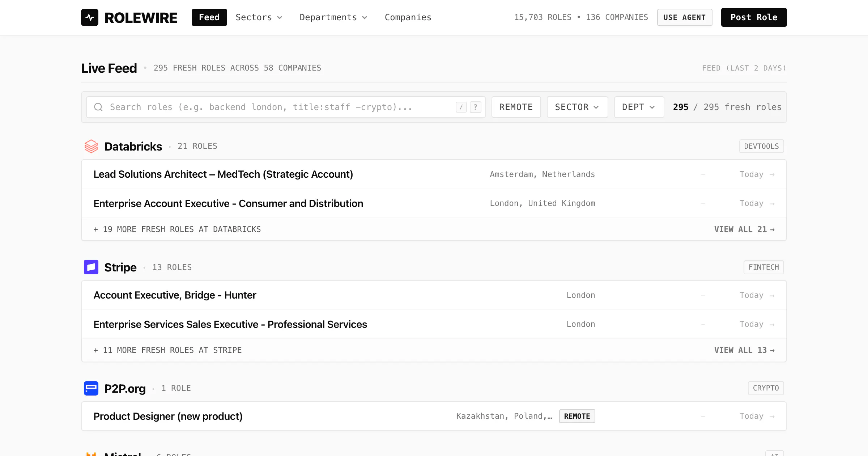Viewport: 868px width, 456px height.
Task: Select the Feed tab
Action: coord(209,17)
